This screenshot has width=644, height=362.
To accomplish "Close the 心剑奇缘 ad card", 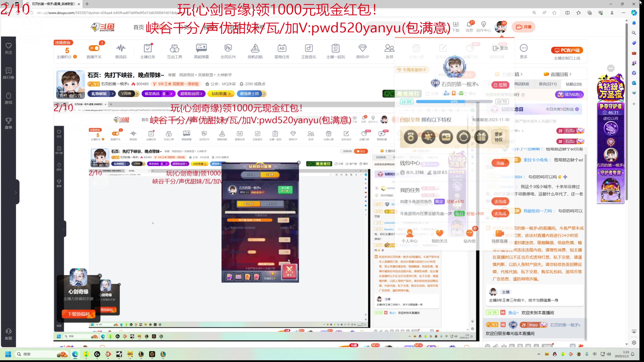I will tap(100, 276).
